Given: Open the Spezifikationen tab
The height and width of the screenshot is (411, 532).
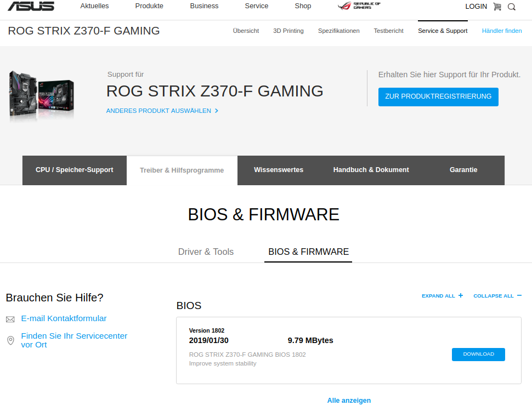Looking at the screenshot, I should (x=338, y=31).
